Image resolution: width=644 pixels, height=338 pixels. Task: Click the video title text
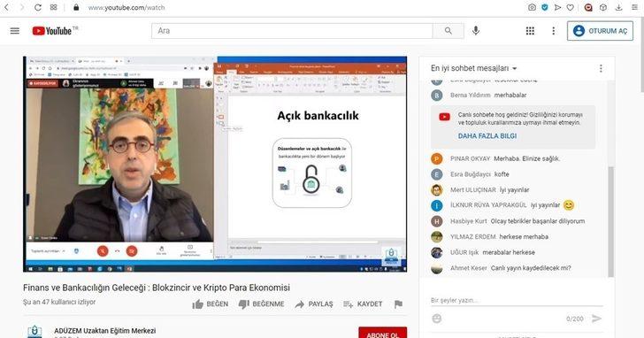157,288
